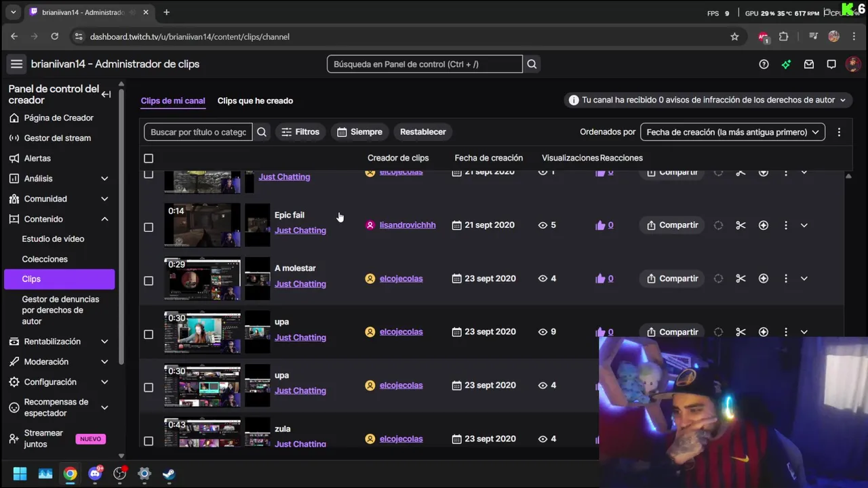Check the box for upa clip with 4 views
The height and width of the screenshot is (488, 868).
point(149,388)
